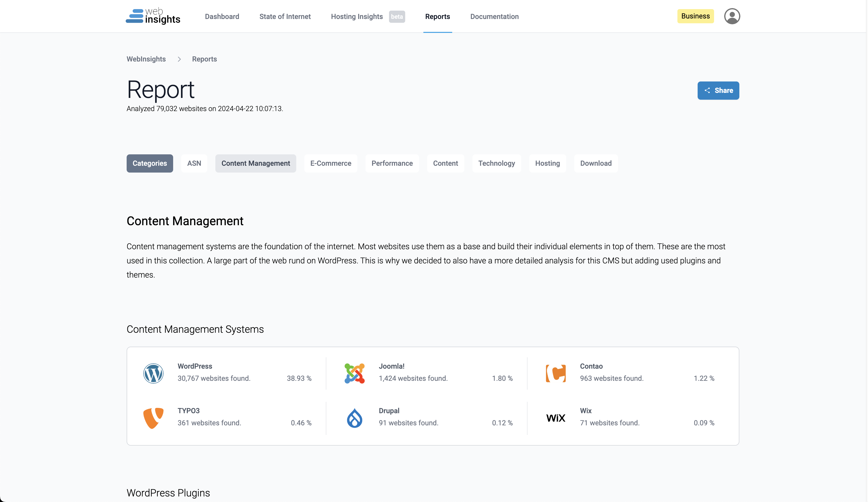Image resolution: width=868 pixels, height=502 pixels.
Task: Click the breadcrumb chevron separator
Action: click(x=179, y=59)
